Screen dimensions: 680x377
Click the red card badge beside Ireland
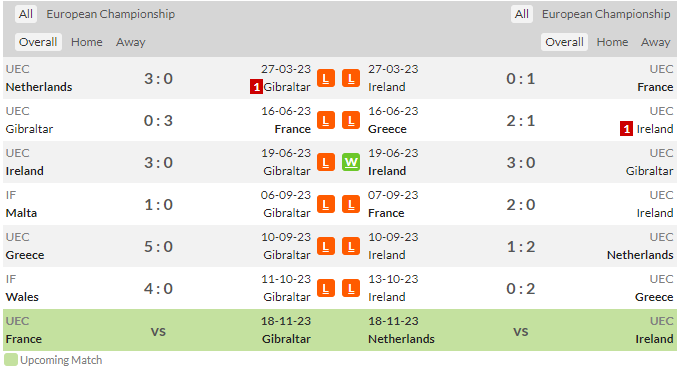tap(626, 129)
